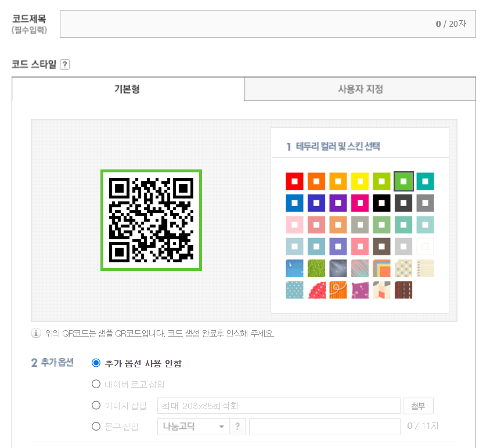The image size is (483, 448).
Task: Click the sample QR code preview
Action: (x=152, y=220)
